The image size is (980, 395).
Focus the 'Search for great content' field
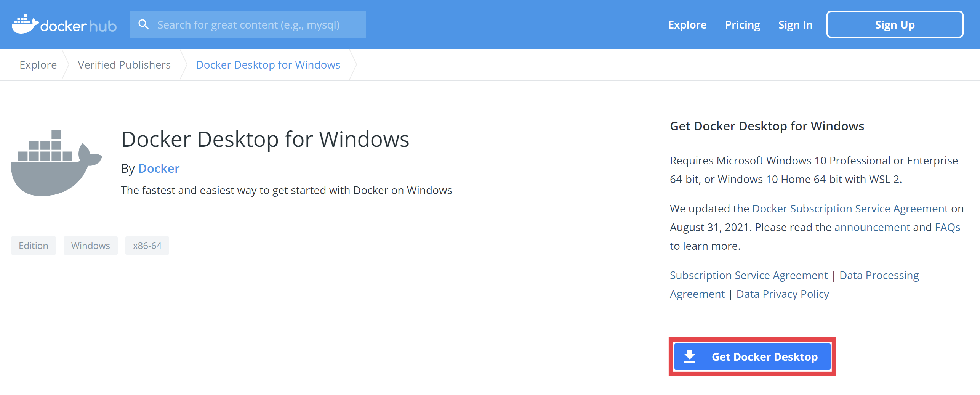point(248,24)
